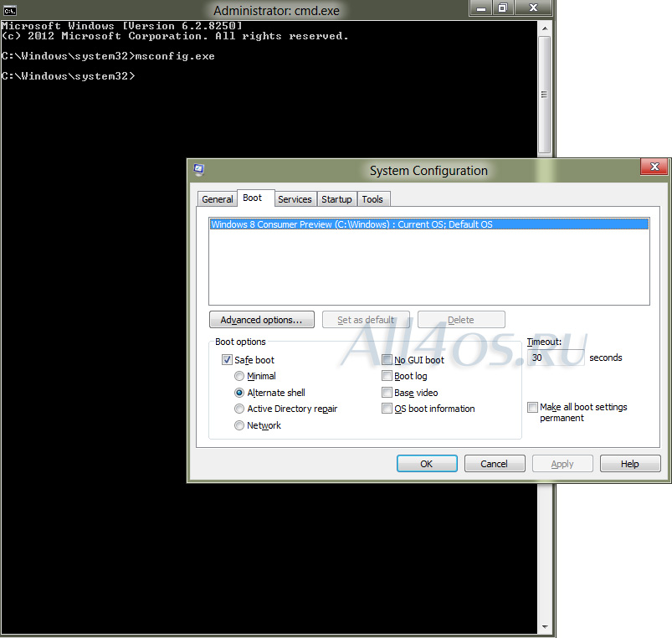Click the cmd.exe scrollbar up arrow
The width and height of the screenshot is (672, 638).
[544, 28]
